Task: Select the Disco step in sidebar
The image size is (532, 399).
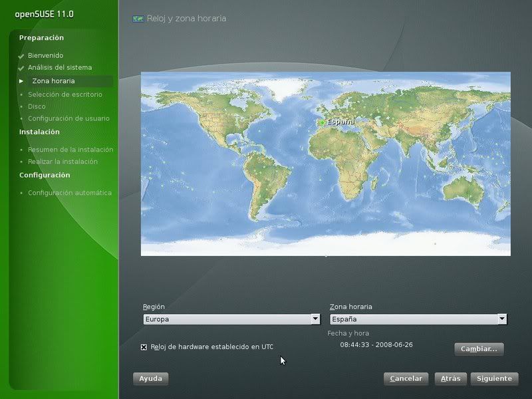Action: pos(37,106)
